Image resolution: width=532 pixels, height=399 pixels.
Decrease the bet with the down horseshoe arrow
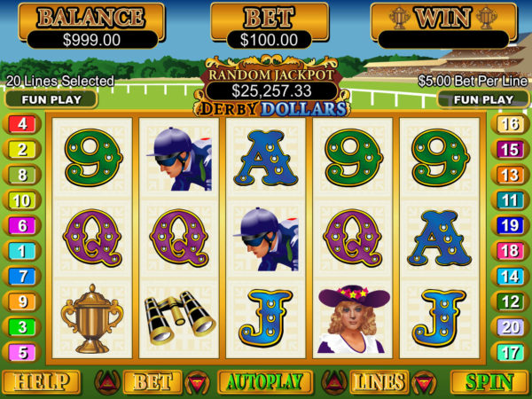tap(197, 382)
